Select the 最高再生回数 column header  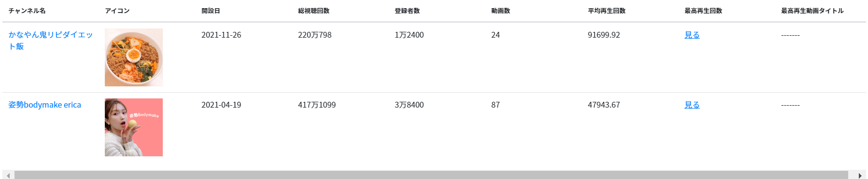[703, 11]
